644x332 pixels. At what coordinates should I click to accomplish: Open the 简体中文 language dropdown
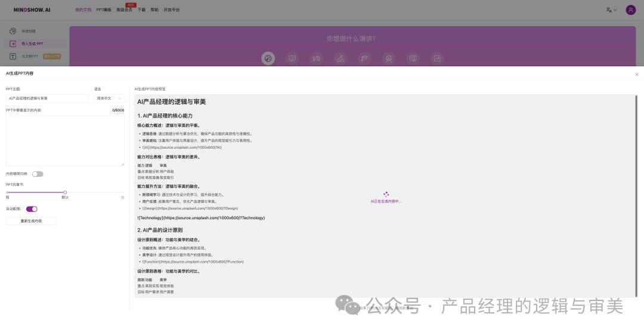(x=109, y=99)
